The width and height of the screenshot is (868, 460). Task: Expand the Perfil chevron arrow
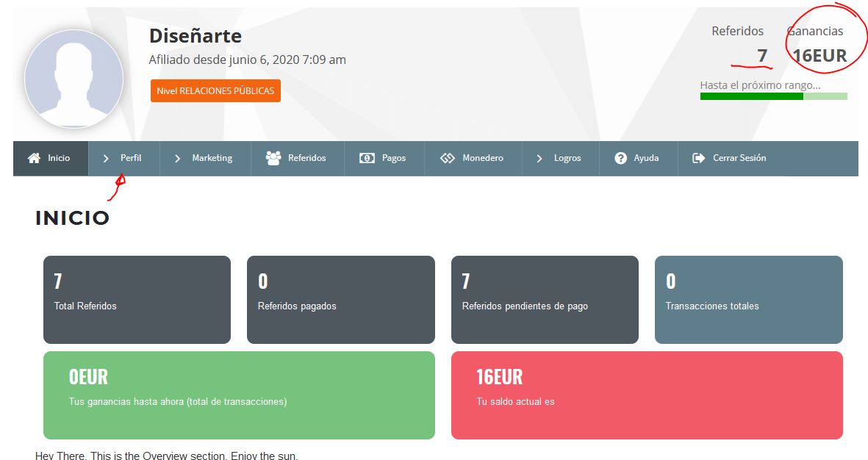tap(106, 159)
